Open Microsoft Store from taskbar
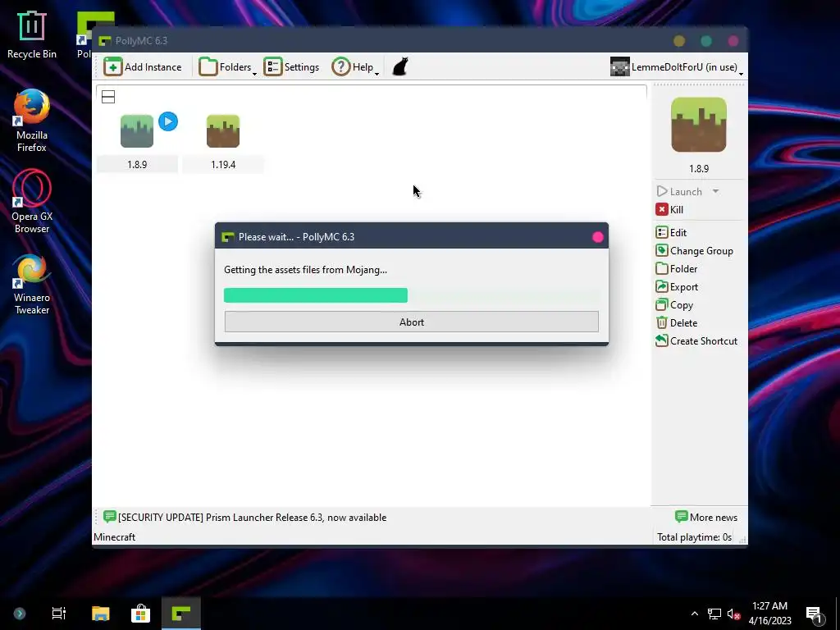The height and width of the screenshot is (630, 840). click(x=141, y=614)
